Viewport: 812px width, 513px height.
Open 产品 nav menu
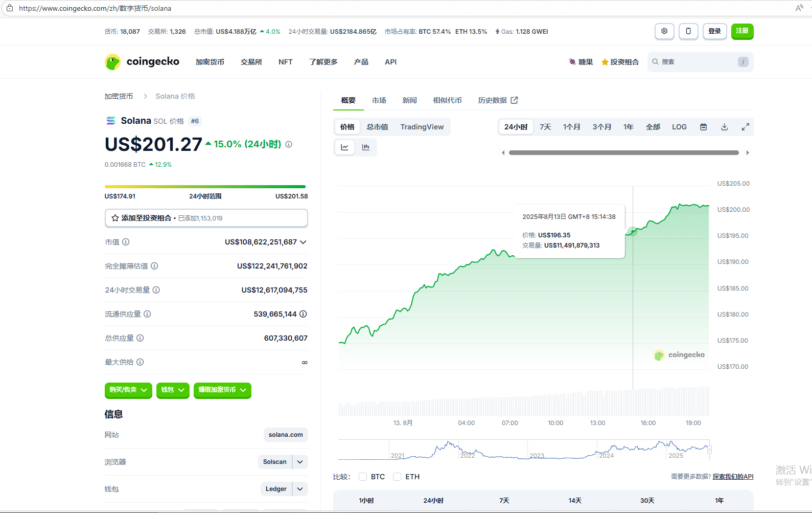(x=361, y=62)
